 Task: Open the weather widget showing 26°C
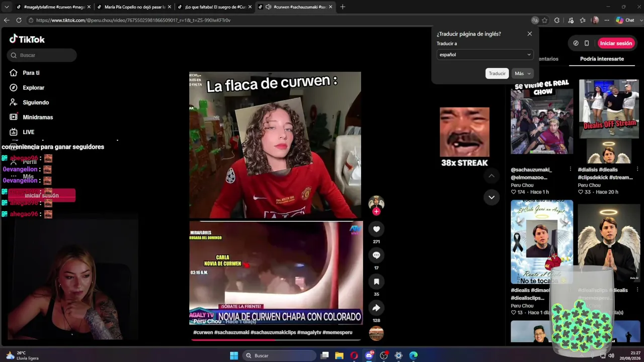coord(22,355)
